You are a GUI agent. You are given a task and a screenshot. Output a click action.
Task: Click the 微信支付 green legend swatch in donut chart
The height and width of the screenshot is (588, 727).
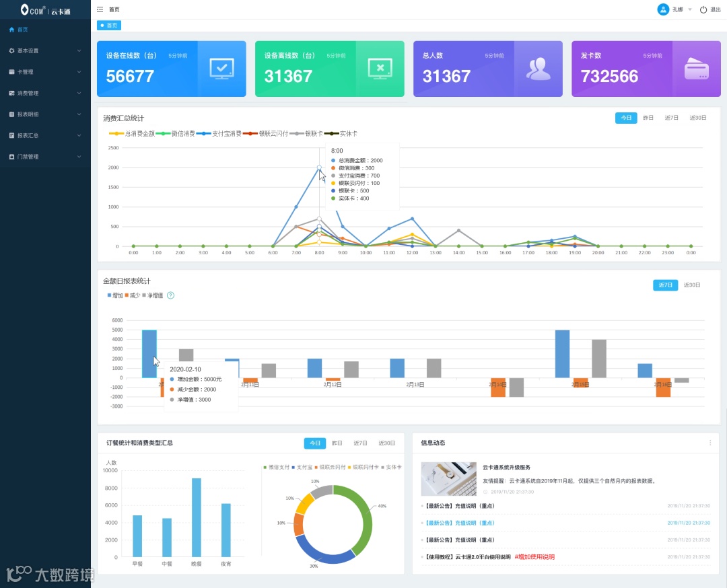[x=265, y=467]
